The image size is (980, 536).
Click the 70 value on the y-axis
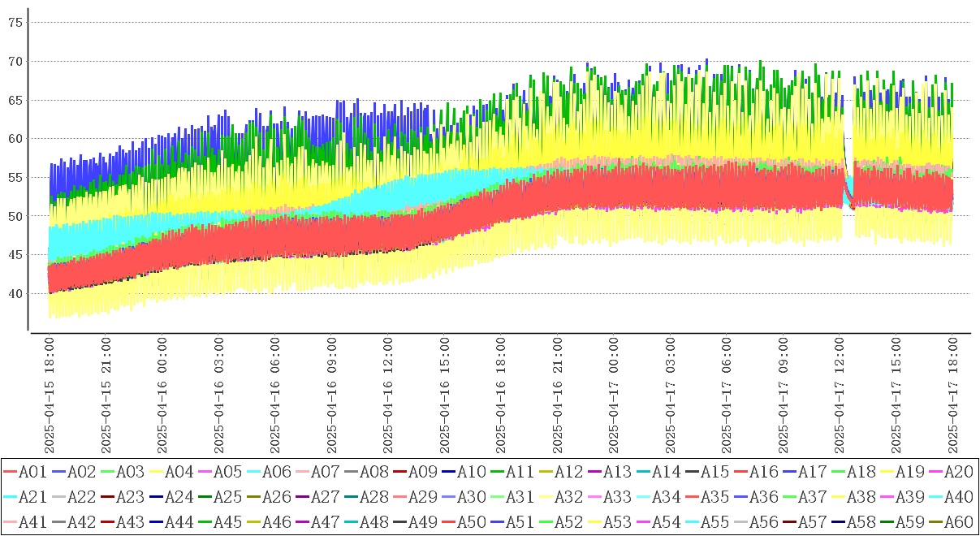15,61
